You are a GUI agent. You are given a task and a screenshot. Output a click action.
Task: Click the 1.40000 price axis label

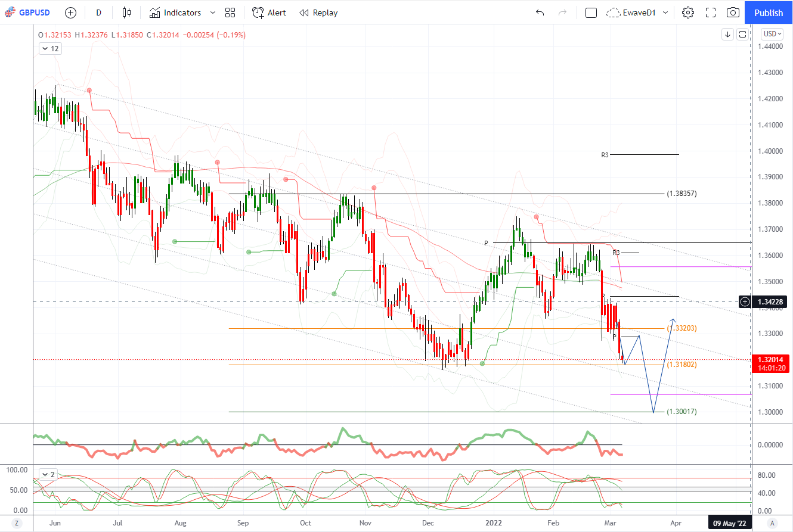coord(770,151)
